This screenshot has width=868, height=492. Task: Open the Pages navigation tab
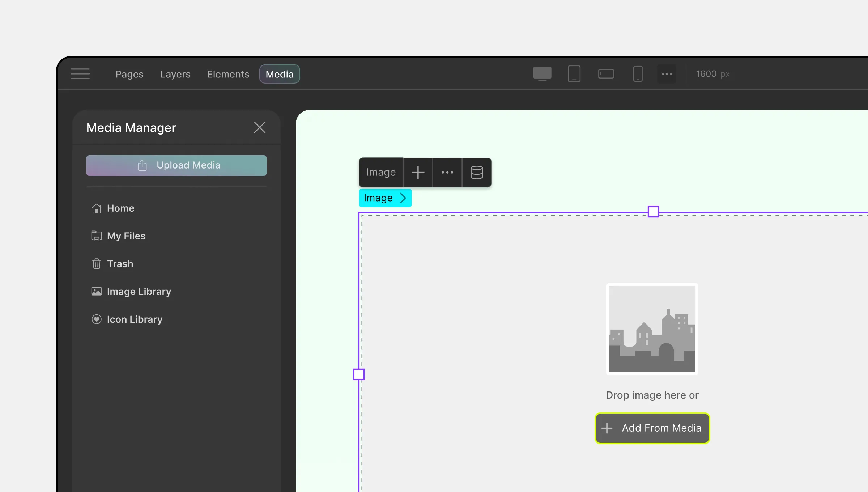(129, 74)
